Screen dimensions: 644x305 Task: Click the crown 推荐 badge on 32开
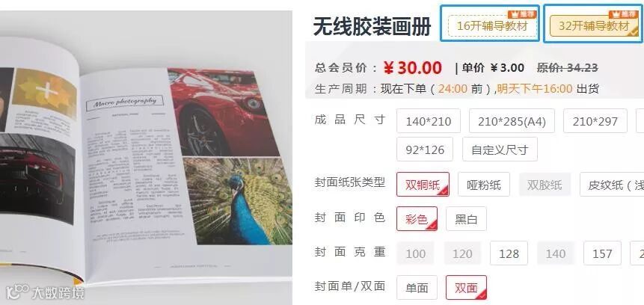[x=624, y=14]
